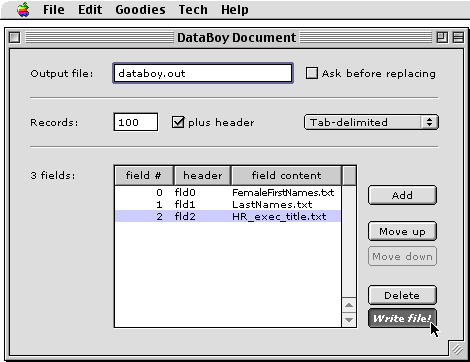470x362 pixels.
Task: Click the Write file! button
Action: click(x=402, y=318)
